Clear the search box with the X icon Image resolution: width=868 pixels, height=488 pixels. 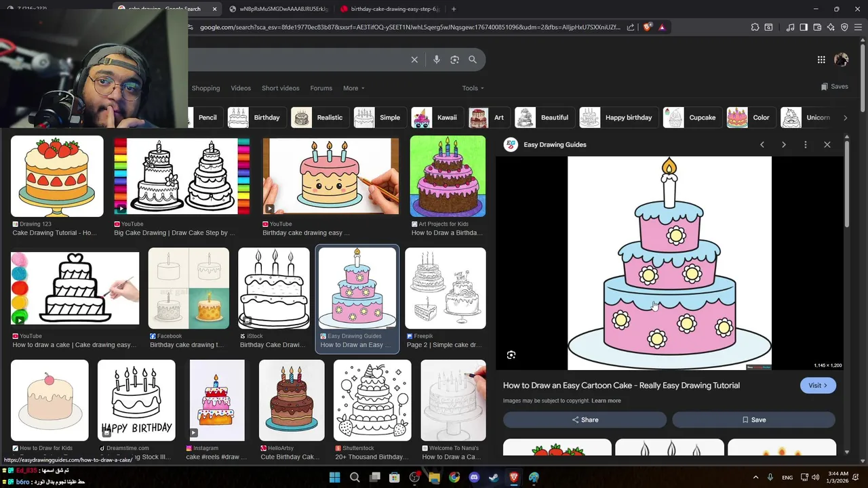(414, 60)
